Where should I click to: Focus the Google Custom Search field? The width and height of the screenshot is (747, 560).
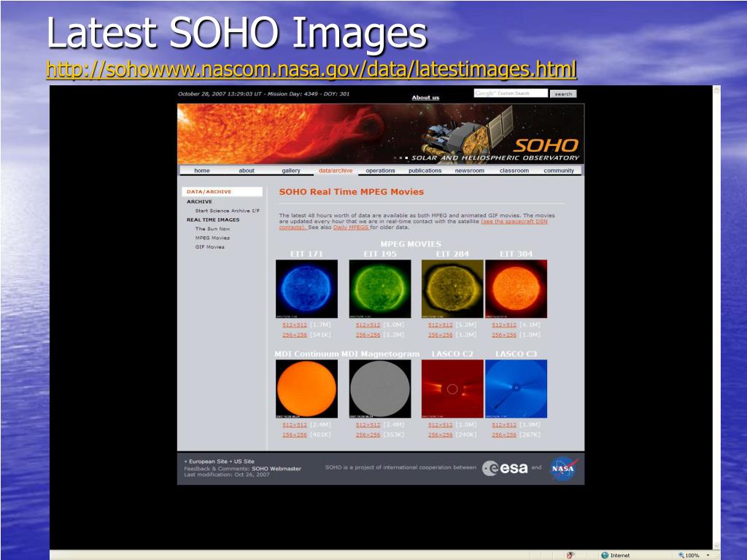(x=511, y=93)
